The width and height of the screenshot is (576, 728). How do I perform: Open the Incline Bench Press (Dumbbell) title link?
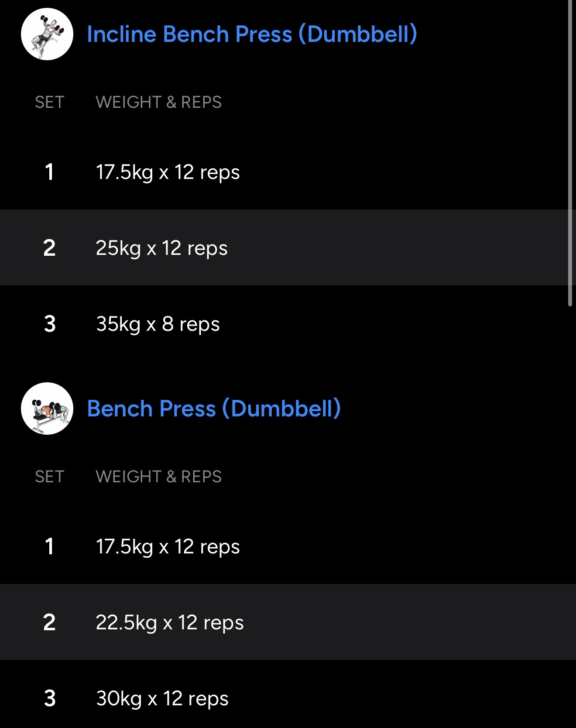point(252,34)
